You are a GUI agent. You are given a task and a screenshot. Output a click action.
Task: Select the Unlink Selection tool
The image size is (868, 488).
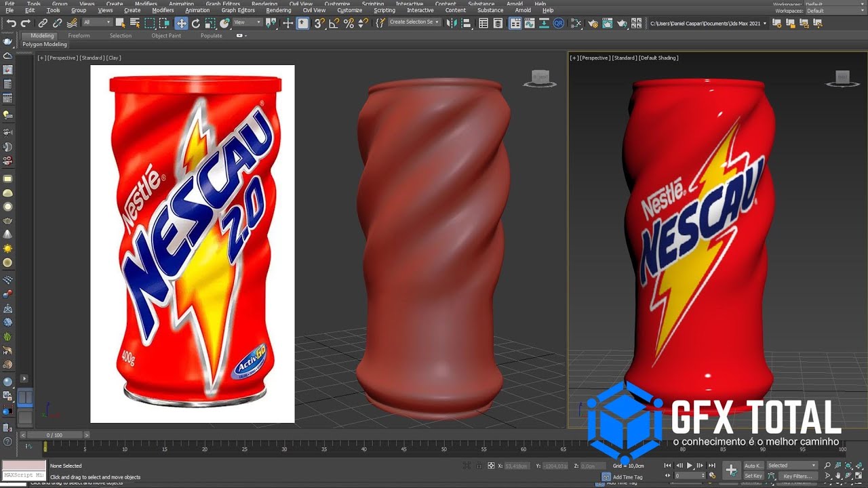coord(58,22)
